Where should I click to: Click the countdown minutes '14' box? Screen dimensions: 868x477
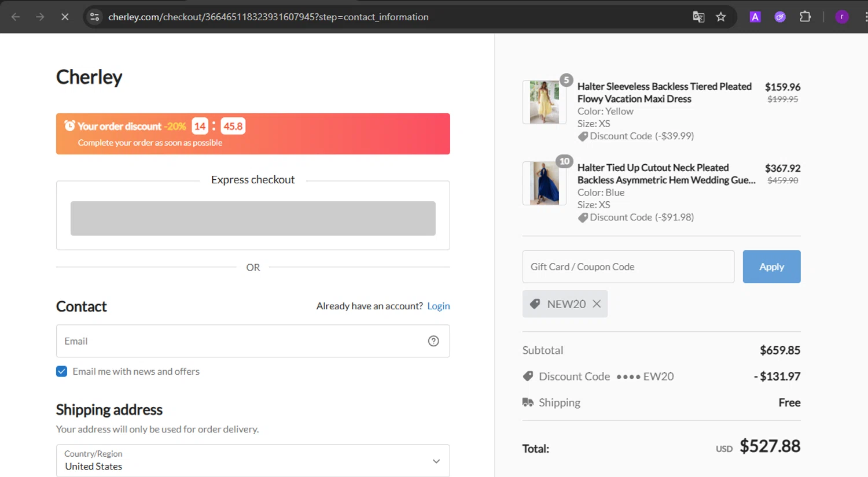(200, 126)
